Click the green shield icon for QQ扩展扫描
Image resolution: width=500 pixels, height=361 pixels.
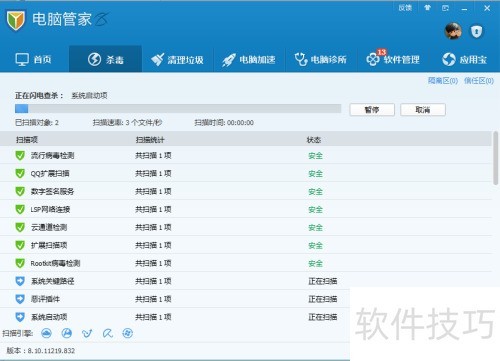click(x=20, y=173)
